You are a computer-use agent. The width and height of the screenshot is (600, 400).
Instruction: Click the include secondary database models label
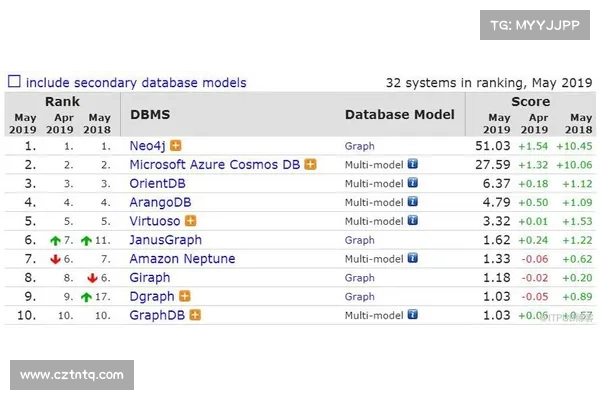(135, 83)
